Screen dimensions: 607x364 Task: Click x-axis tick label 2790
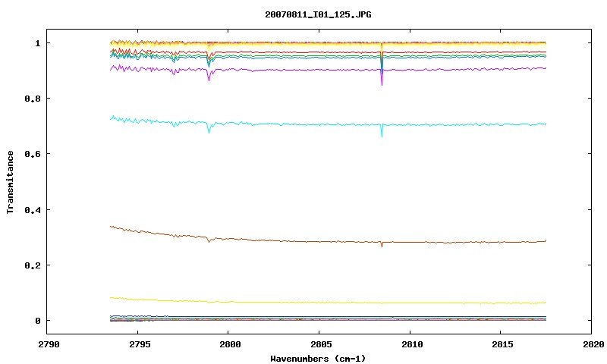(49, 344)
